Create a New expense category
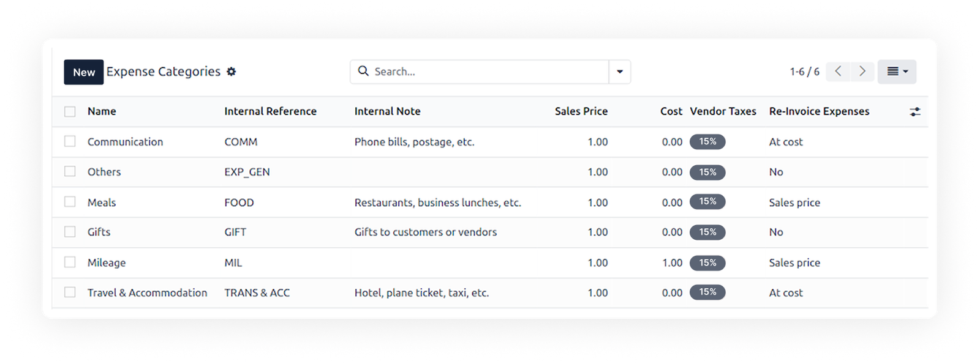This screenshot has width=980, height=364. 84,72
